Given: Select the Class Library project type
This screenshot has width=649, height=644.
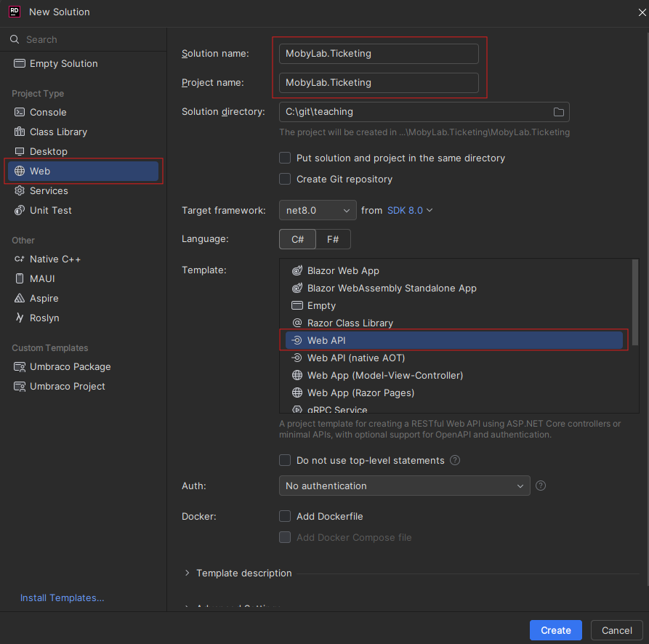Looking at the screenshot, I should 58,132.
